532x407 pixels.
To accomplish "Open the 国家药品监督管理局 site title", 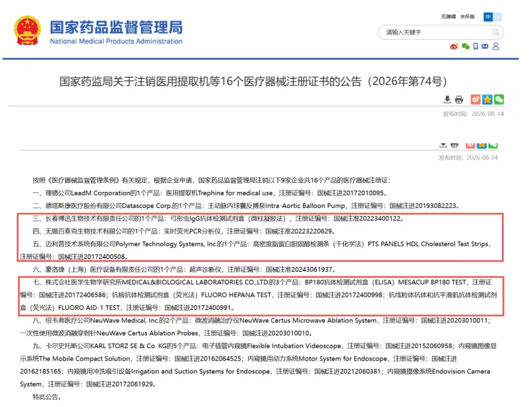I will click(116, 27).
